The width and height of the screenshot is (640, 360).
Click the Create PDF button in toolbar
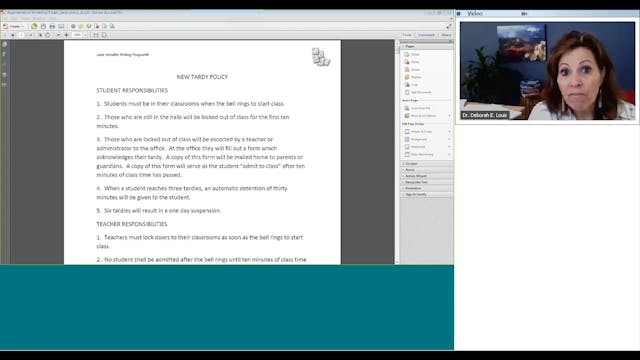click(x=13, y=26)
